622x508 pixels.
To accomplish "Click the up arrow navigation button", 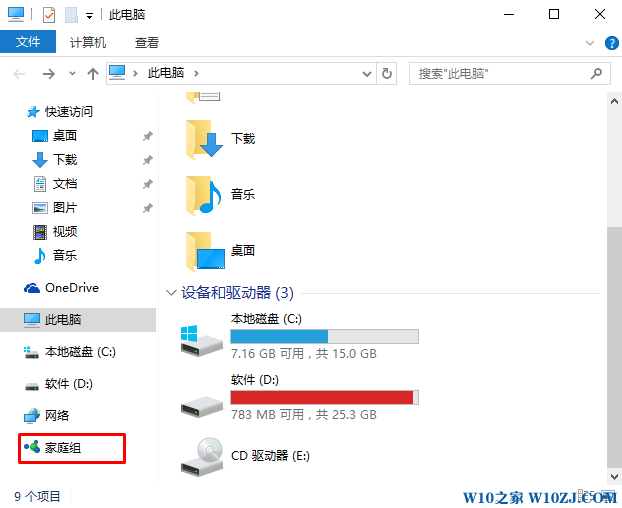I will [x=93, y=74].
